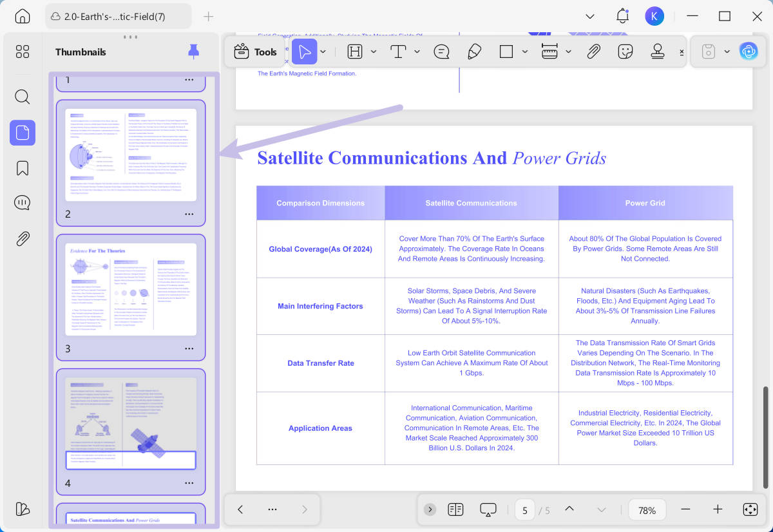Select the stamp tool
This screenshot has width=773, height=532.
click(657, 52)
